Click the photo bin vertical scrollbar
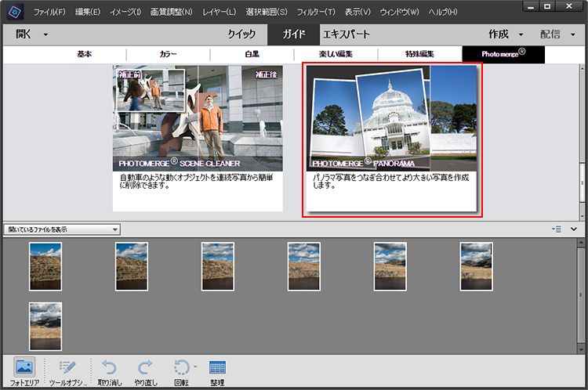Viewport: 588px width, 390px height. coord(581,296)
